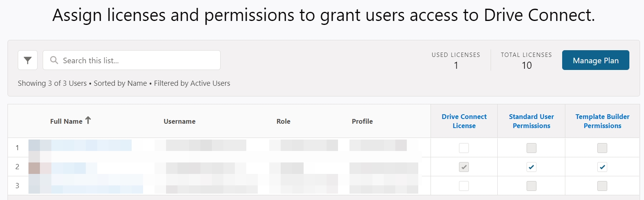This screenshot has width=644, height=200.
Task: Open the Template Builder Permissions header link
Action: click(602, 121)
